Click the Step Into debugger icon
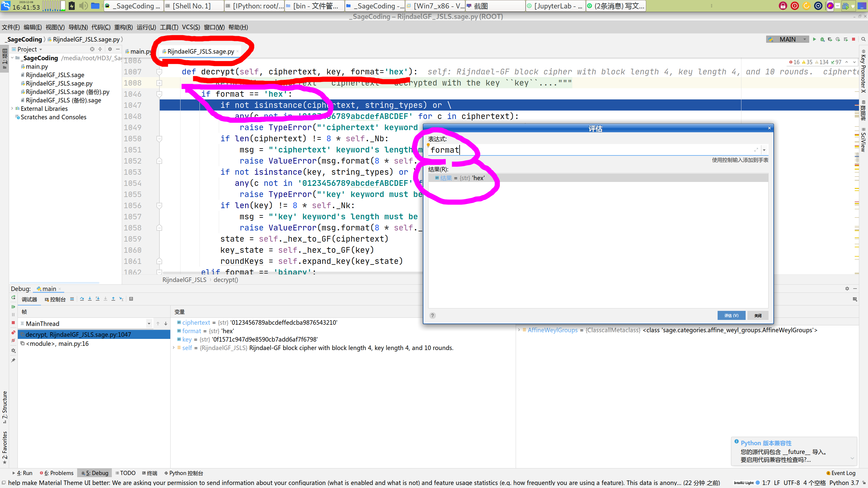Screen dimensions: 868x488 click(90, 299)
